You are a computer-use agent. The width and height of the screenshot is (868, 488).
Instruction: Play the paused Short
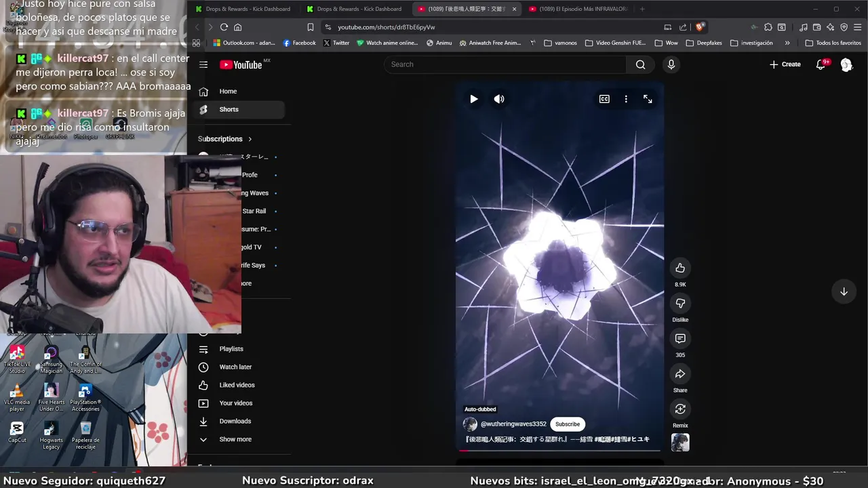coord(473,99)
